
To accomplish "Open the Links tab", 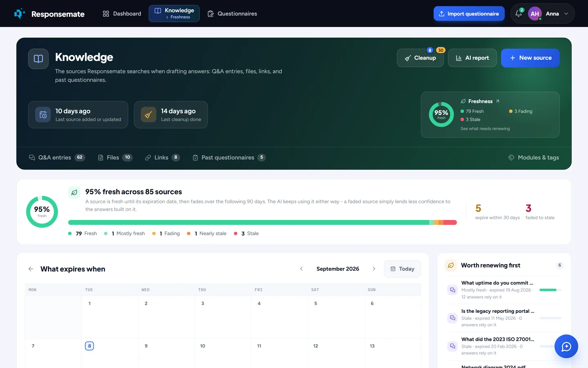I will click(163, 157).
